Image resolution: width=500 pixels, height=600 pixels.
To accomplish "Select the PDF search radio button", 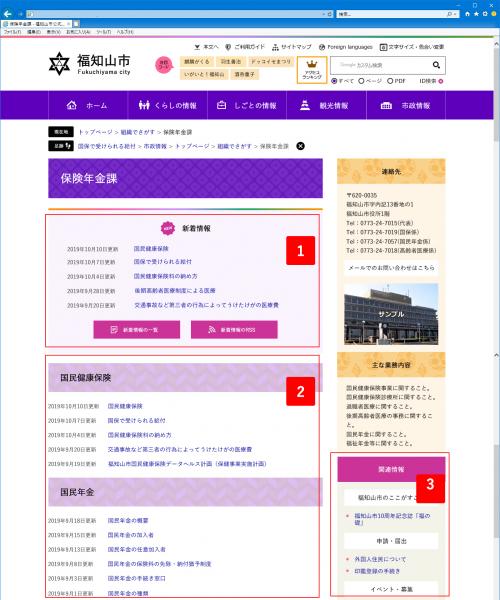I will pos(390,81).
